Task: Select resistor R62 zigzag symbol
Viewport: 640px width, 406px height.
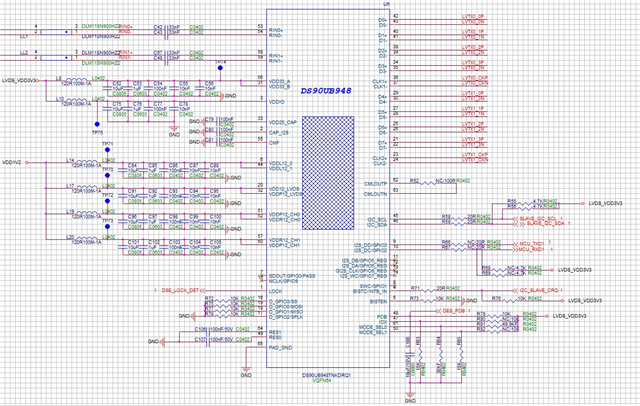Action: pyautogui.click(x=428, y=183)
